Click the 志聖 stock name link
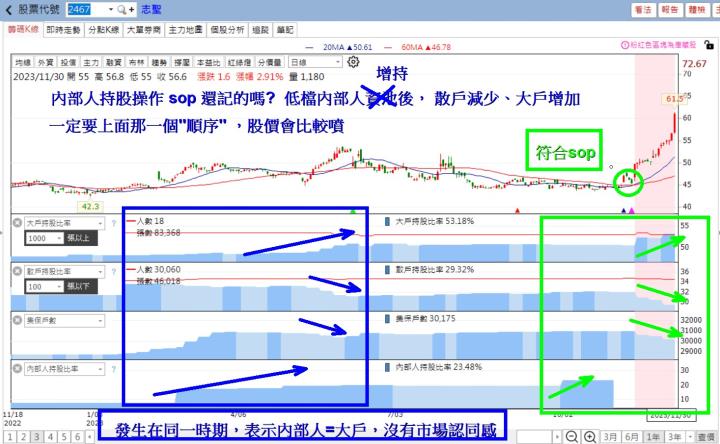The width and height of the screenshot is (720, 444). click(151, 9)
